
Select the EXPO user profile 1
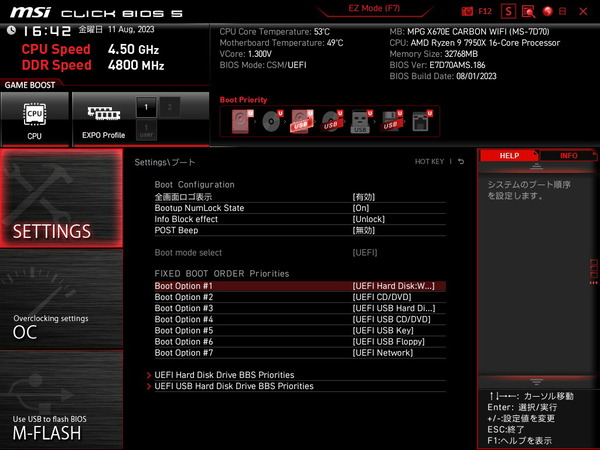(x=146, y=130)
